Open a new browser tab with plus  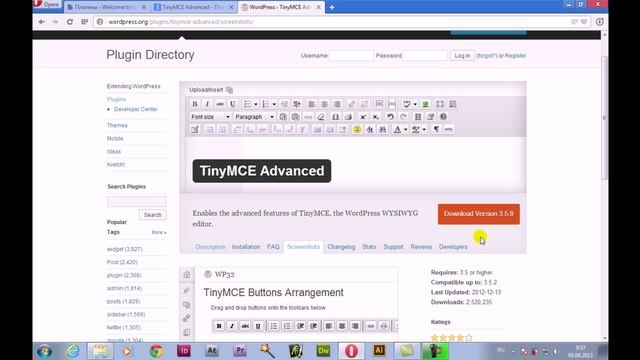[x=332, y=7]
